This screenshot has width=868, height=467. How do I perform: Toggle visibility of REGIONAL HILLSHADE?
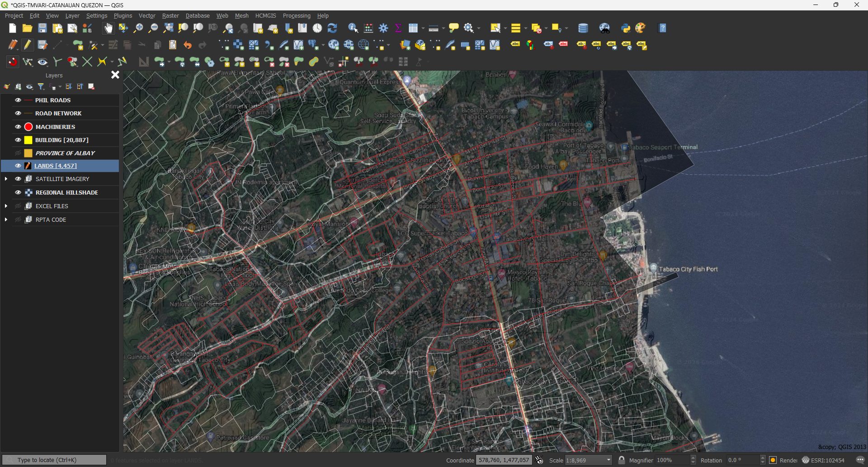(x=18, y=192)
